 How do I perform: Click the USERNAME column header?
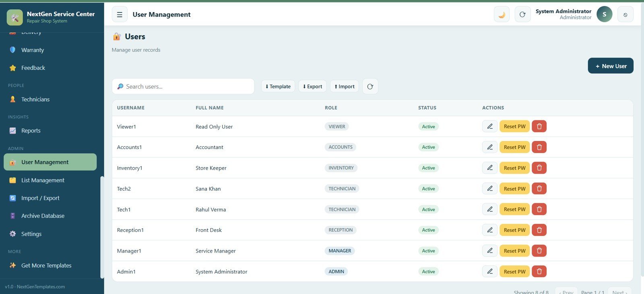130,108
